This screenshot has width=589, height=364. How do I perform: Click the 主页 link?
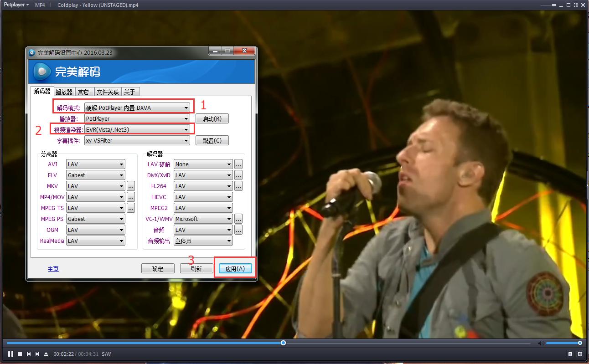point(53,269)
